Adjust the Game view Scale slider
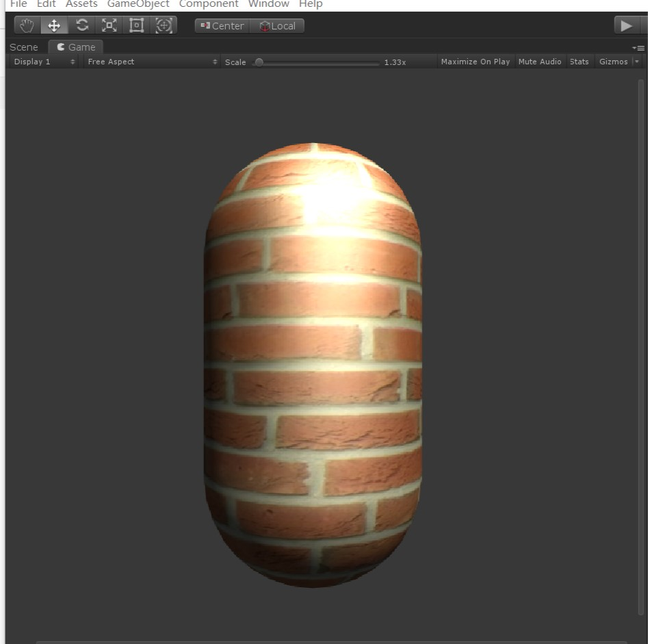The width and height of the screenshot is (648, 644). (x=259, y=62)
